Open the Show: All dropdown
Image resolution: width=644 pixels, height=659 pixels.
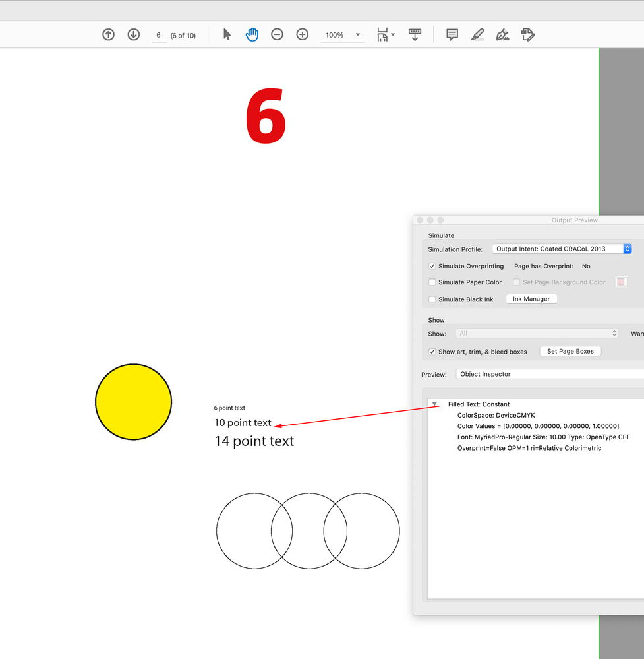537,333
